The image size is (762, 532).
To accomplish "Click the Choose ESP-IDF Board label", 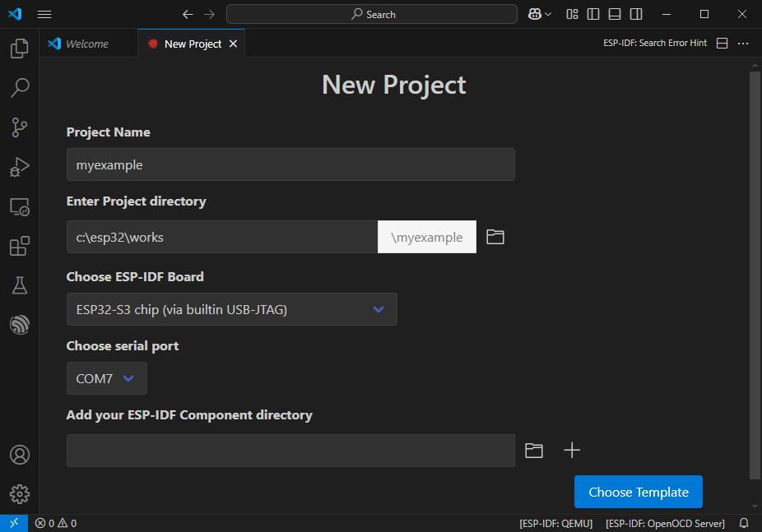I will click(x=135, y=276).
